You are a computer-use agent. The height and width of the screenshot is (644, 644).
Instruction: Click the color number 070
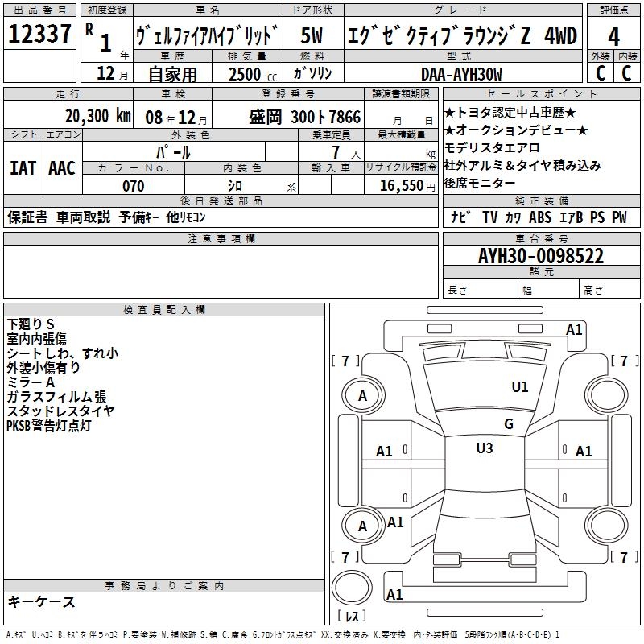pyautogui.click(x=133, y=186)
